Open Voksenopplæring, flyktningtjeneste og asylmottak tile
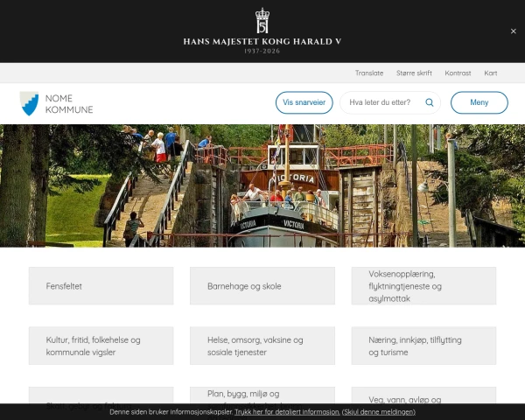 point(423,286)
